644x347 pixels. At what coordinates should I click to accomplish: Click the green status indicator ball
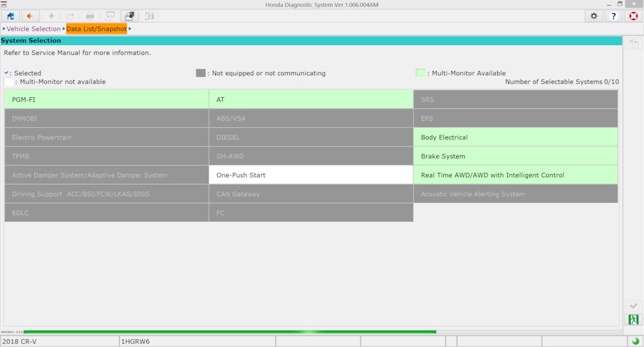(x=635, y=341)
